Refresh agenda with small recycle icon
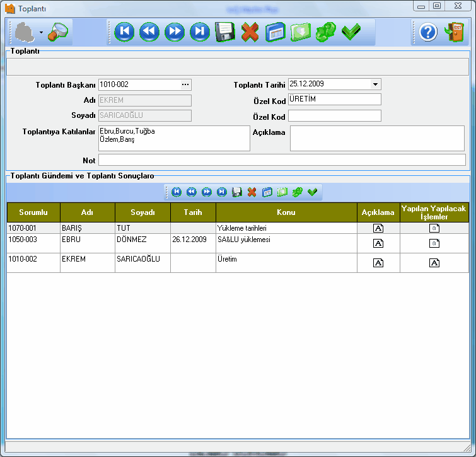The height and width of the screenshot is (457, 476). [x=297, y=192]
